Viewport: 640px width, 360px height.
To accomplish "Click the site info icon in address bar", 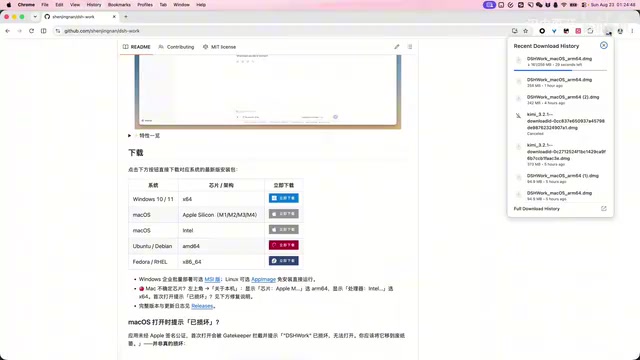I will [x=58, y=31].
